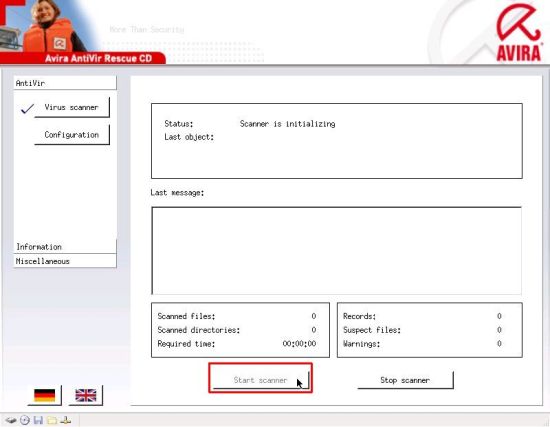
Task: Click the 'Avira AntiVir Rescue CD' banner title
Action: [x=98, y=58]
